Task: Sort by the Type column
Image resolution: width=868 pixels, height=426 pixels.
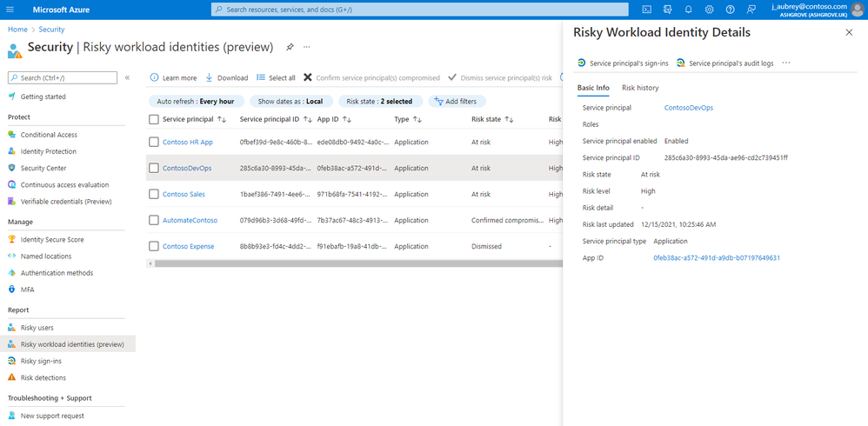Action: click(x=408, y=119)
